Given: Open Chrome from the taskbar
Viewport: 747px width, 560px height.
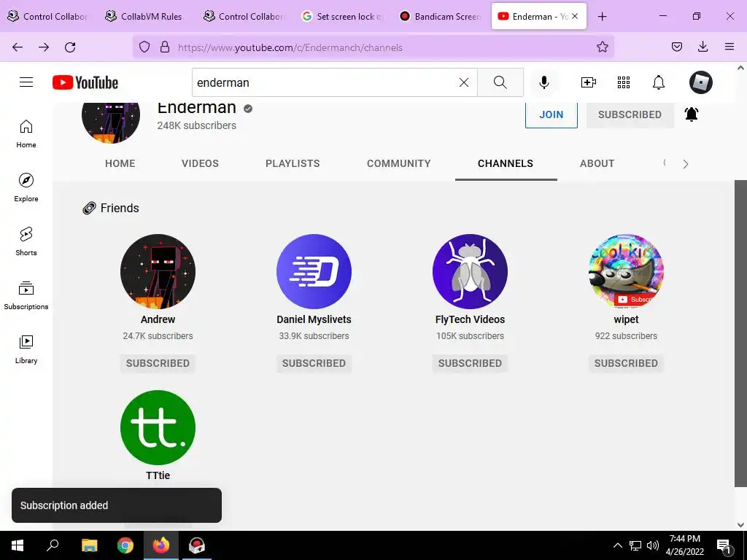Looking at the screenshot, I should 125,545.
